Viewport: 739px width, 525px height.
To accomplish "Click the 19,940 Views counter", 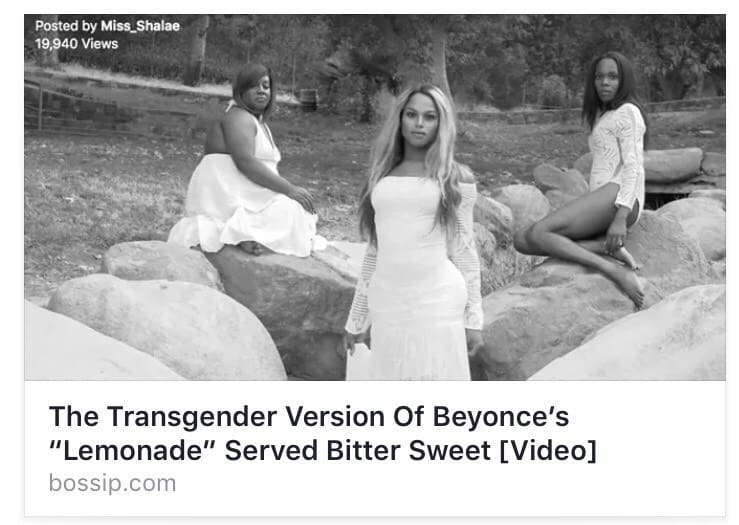I will click(76, 44).
